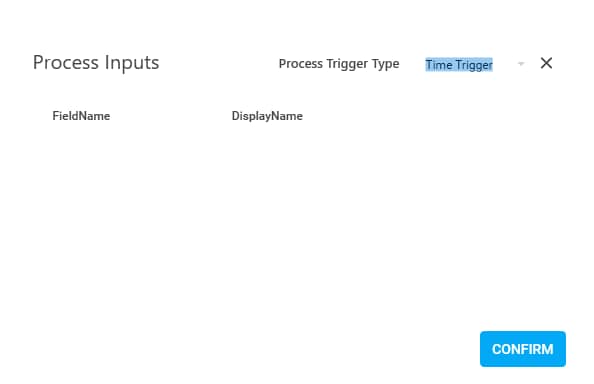This screenshot has width=594, height=384.
Task: Confirm the process inputs
Action: pyautogui.click(x=522, y=349)
